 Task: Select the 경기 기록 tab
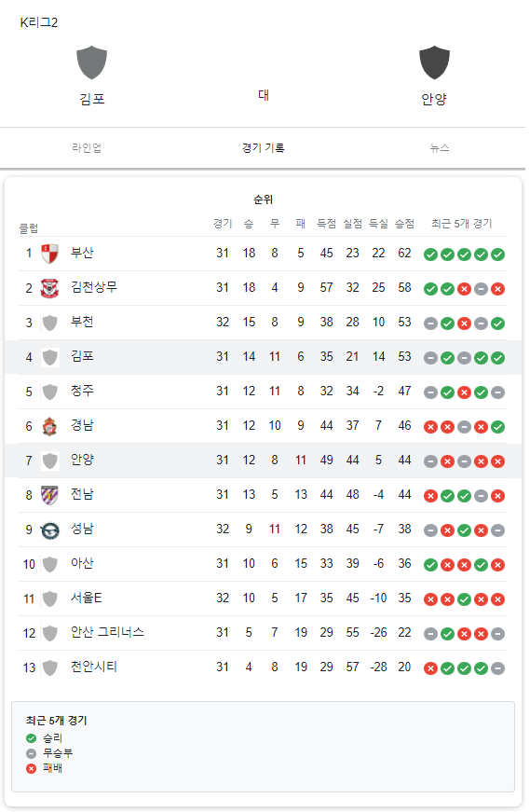(x=263, y=147)
